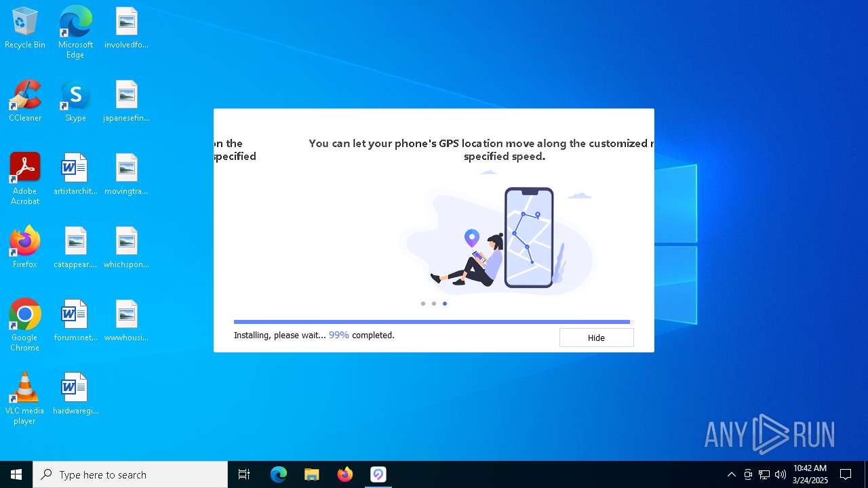
Task: Click the Meet Now tray icon
Action: point(748,474)
